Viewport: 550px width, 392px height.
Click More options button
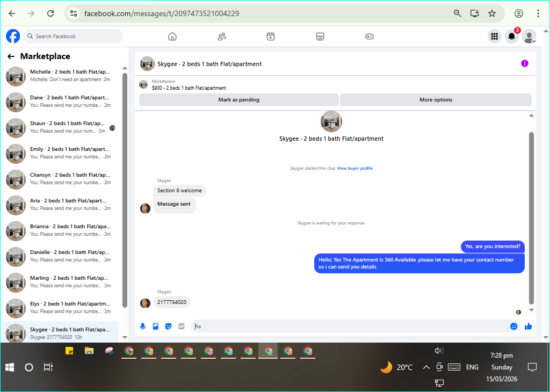436,99
